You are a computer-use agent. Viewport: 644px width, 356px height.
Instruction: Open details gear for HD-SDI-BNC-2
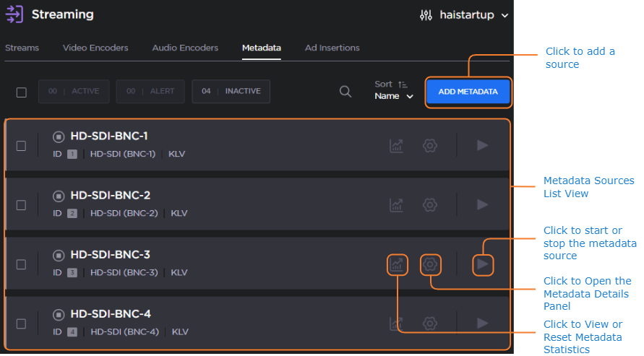coord(430,205)
